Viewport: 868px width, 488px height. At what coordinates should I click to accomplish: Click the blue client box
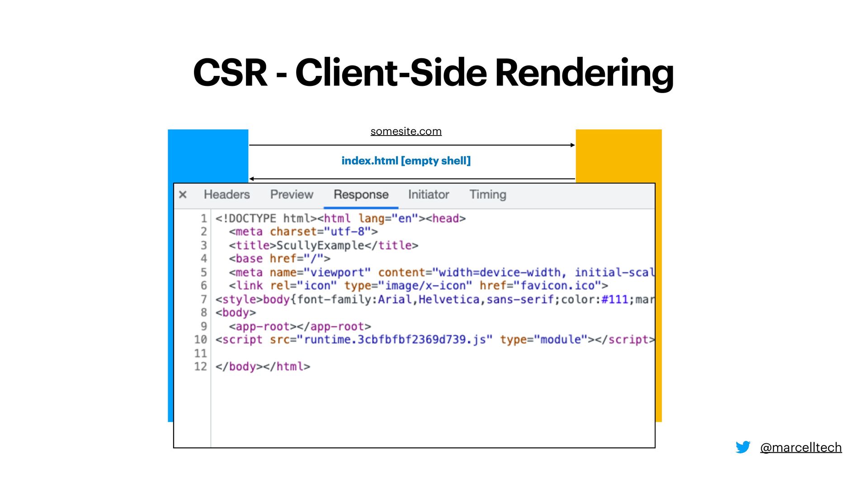pos(208,156)
